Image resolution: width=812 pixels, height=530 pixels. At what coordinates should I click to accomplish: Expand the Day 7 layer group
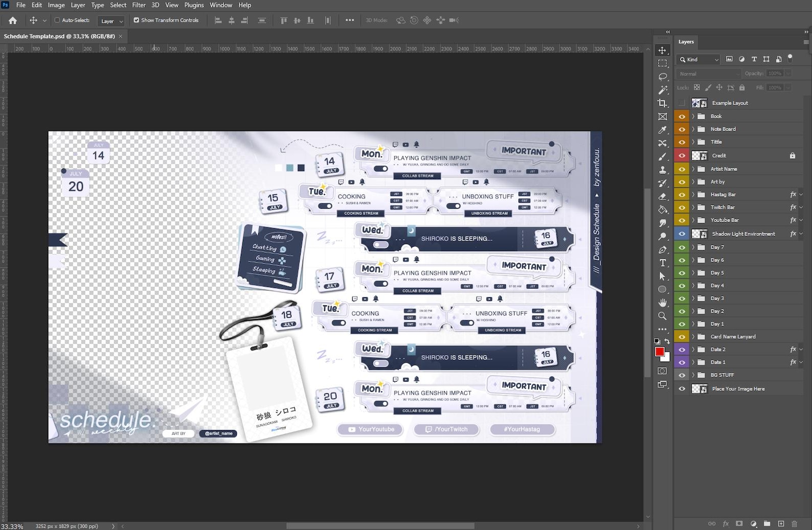click(x=693, y=247)
